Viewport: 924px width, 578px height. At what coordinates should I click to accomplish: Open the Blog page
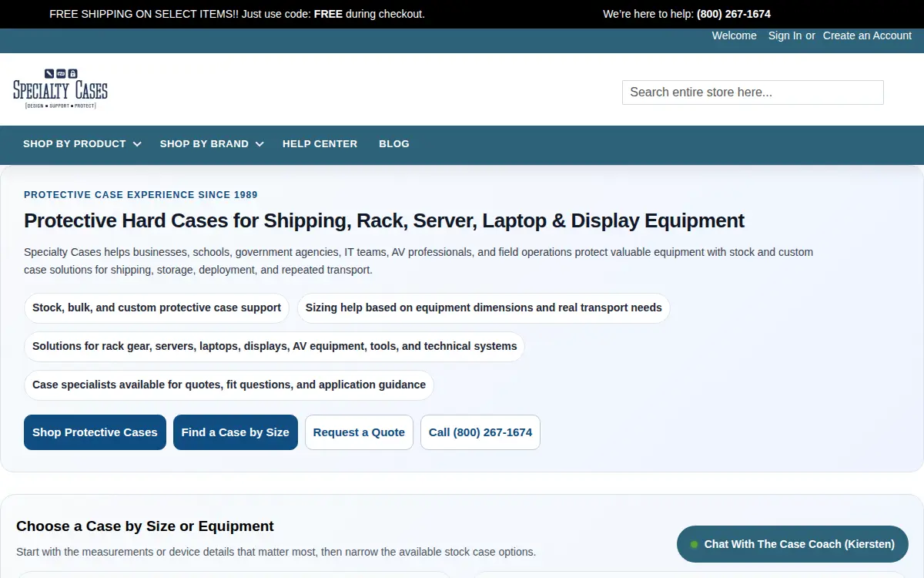[x=394, y=144]
